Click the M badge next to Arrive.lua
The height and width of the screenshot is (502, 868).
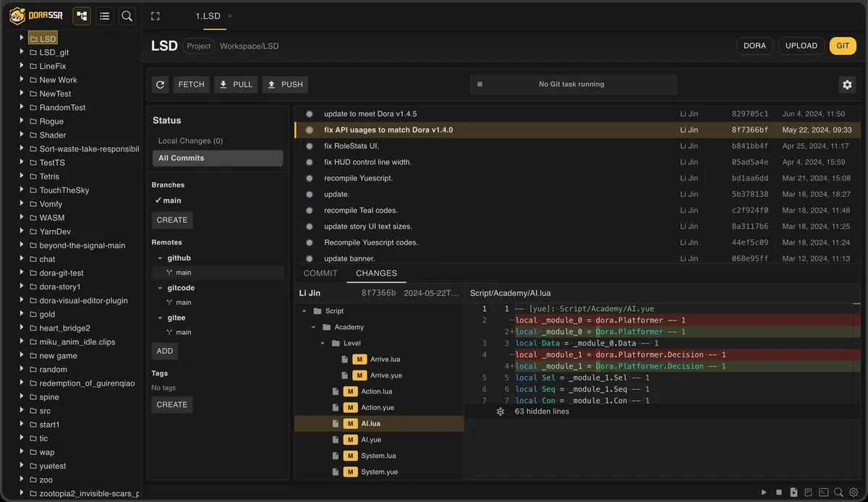359,360
